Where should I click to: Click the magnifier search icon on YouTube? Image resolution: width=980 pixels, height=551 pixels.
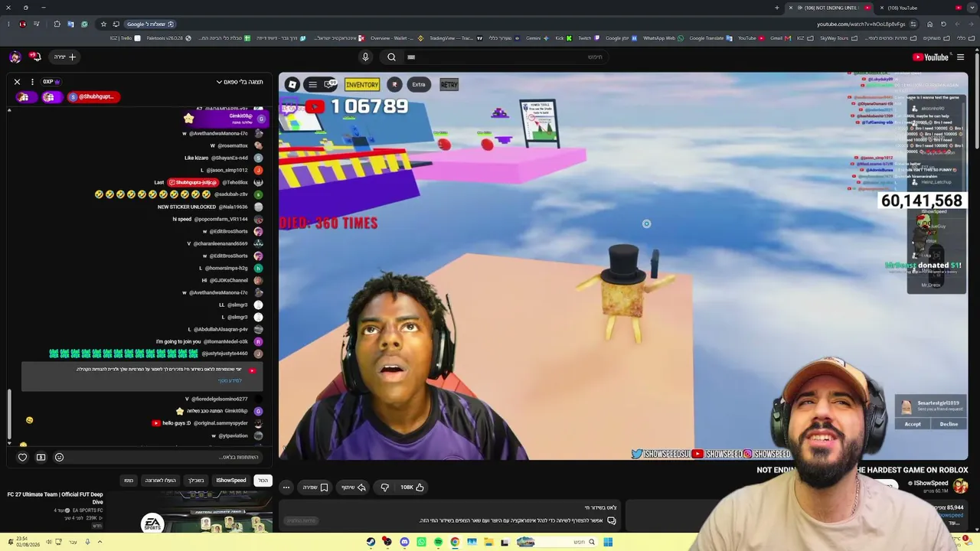[391, 57]
